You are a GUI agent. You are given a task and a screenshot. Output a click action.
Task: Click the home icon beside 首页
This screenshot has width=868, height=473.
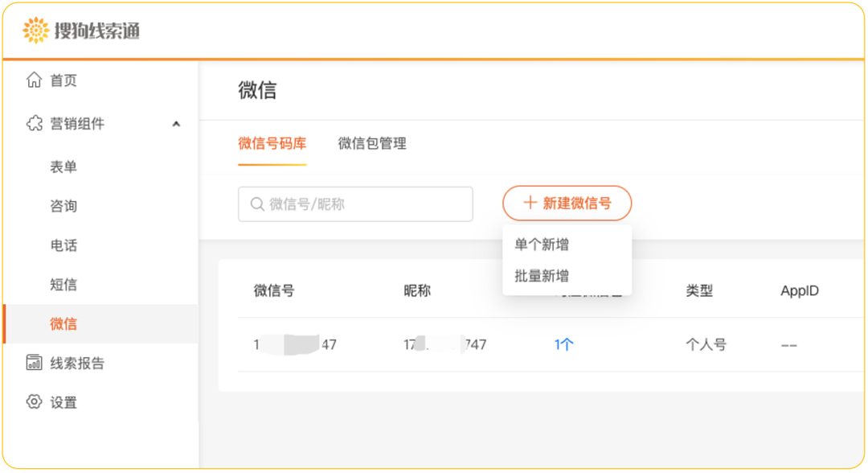35,80
